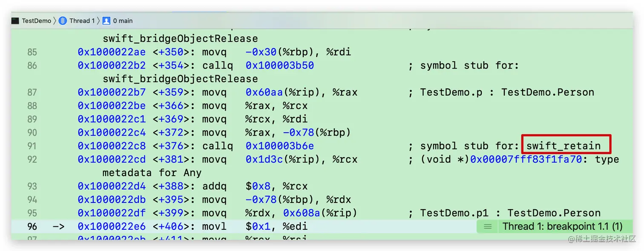Click line number 95 in gutter
This screenshot has height=251, width=644.
click(32, 213)
